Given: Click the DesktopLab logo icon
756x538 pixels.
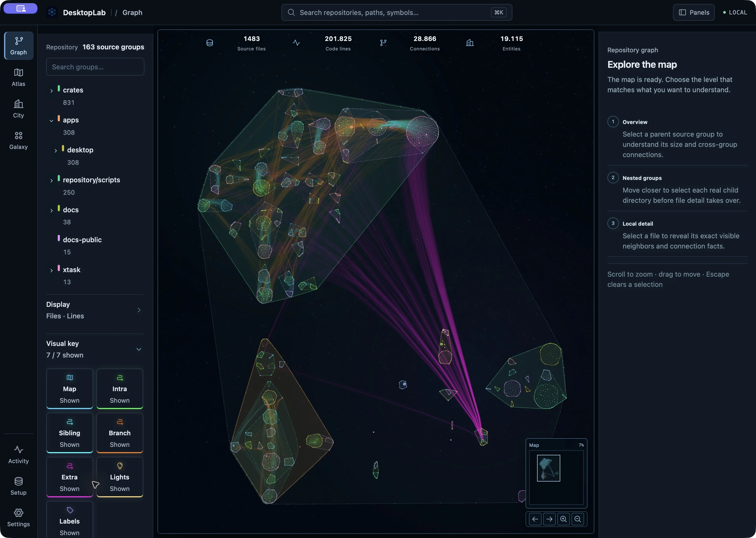Looking at the screenshot, I should (x=52, y=12).
